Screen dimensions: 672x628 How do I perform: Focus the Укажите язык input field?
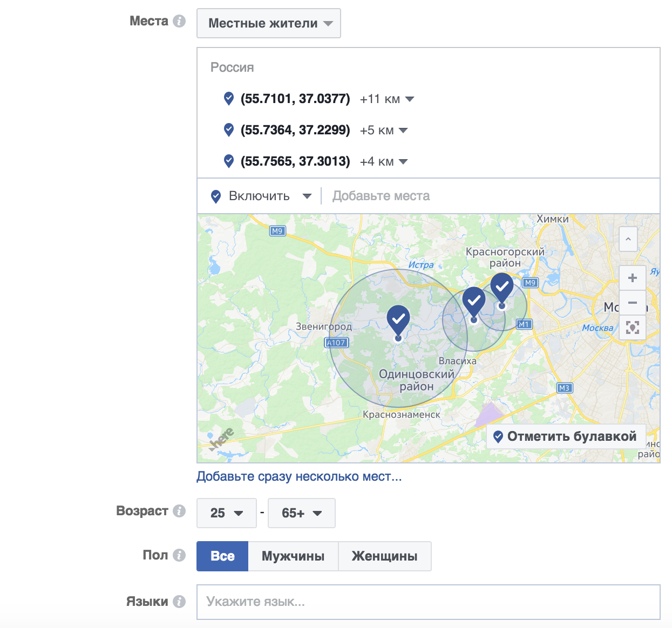click(429, 602)
